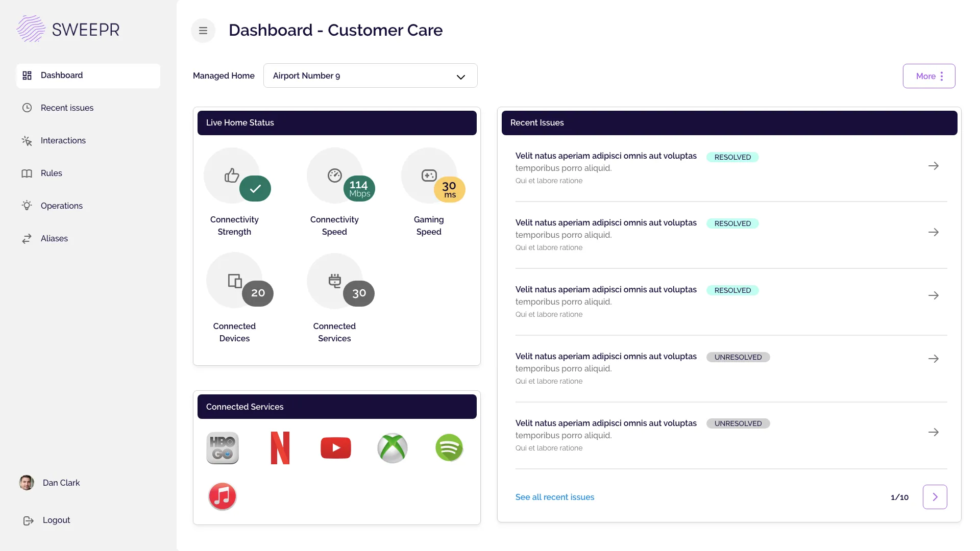980x551 pixels.
Task: Open the HBO GO service icon
Action: click(x=223, y=448)
